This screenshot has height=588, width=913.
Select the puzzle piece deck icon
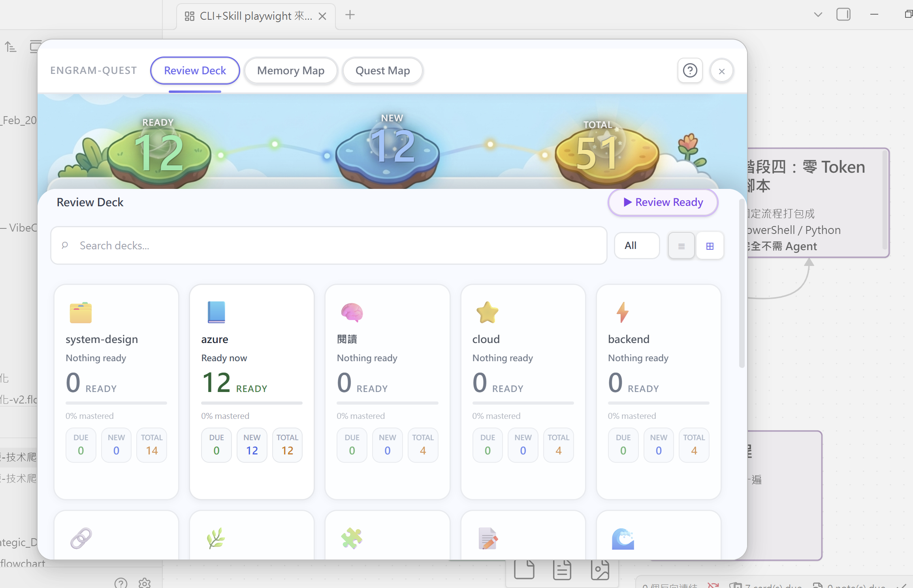352,538
